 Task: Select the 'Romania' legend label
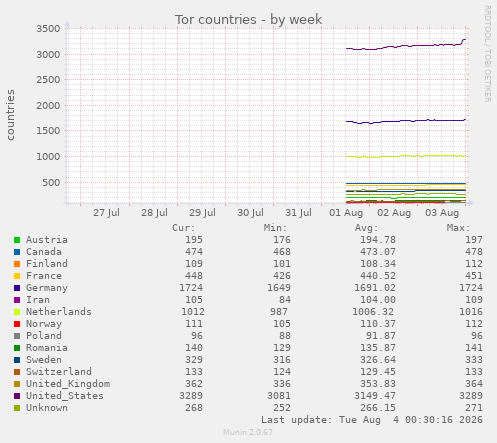47,348
